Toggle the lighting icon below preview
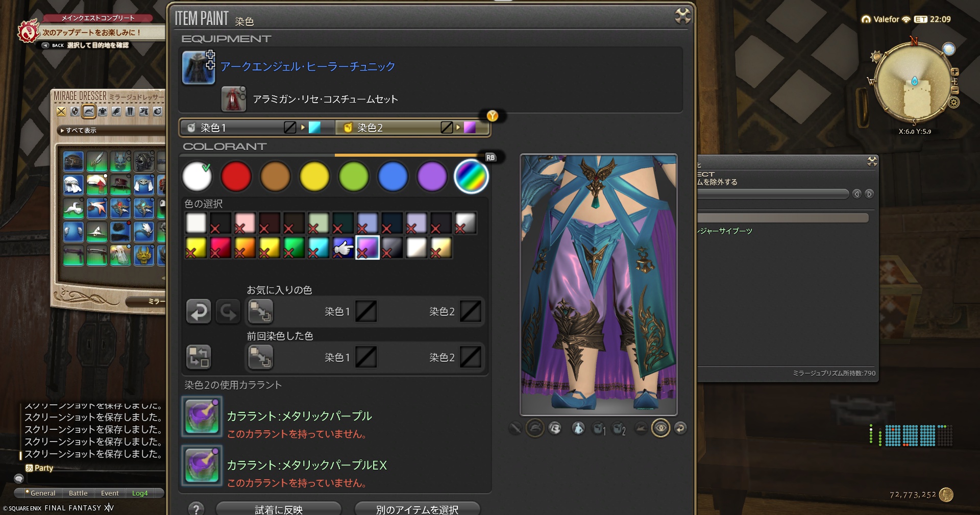 [641, 428]
